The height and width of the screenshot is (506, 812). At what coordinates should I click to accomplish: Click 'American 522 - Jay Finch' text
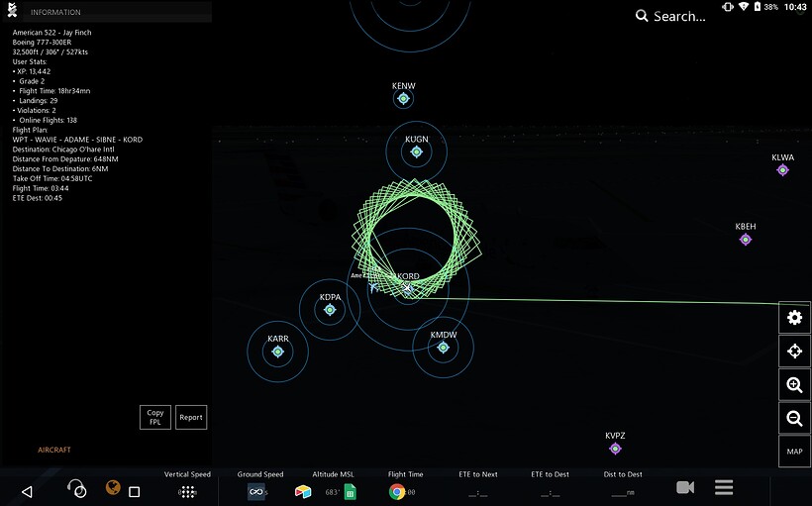click(x=51, y=33)
